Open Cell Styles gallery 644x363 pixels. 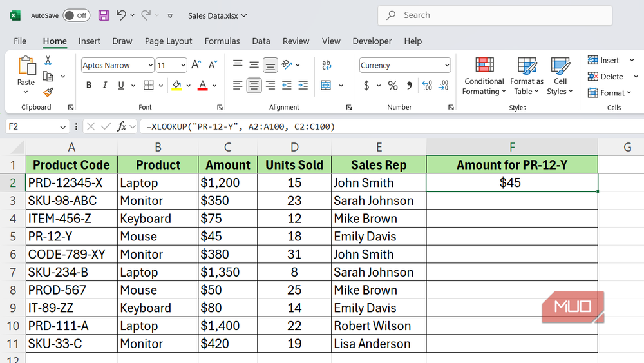560,77
